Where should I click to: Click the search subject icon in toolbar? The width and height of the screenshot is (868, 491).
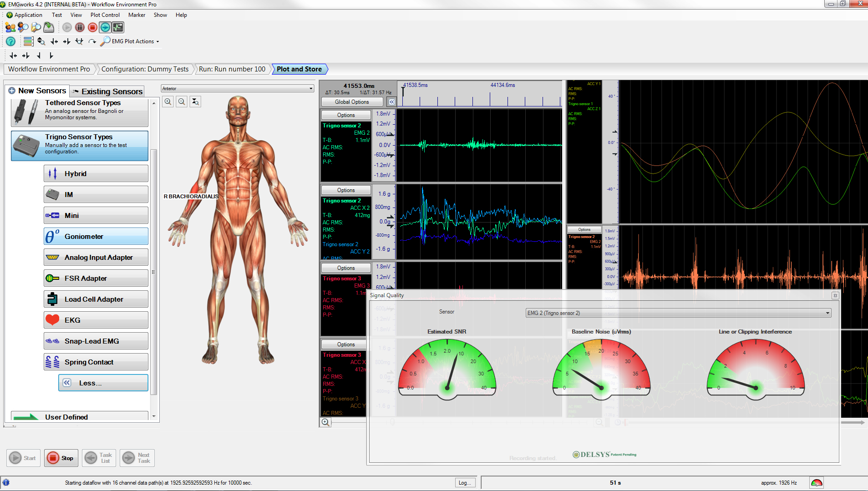coord(23,27)
